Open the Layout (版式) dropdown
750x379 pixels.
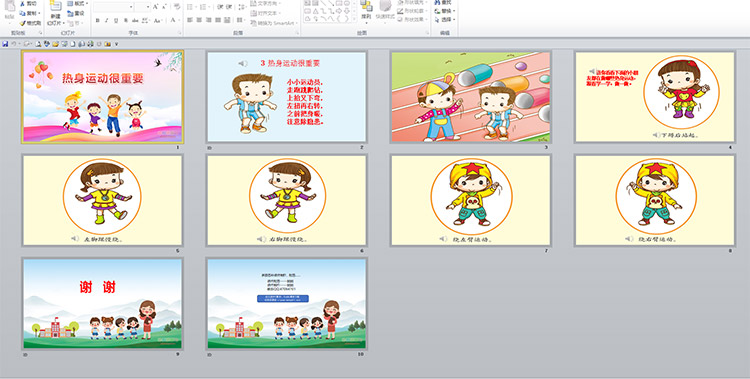pyautogui.click(x=77, y=4)
